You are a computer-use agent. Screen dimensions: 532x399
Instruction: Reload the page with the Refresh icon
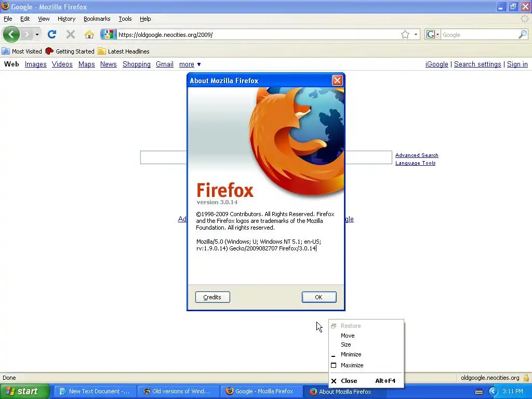click(x=52, y=34)
